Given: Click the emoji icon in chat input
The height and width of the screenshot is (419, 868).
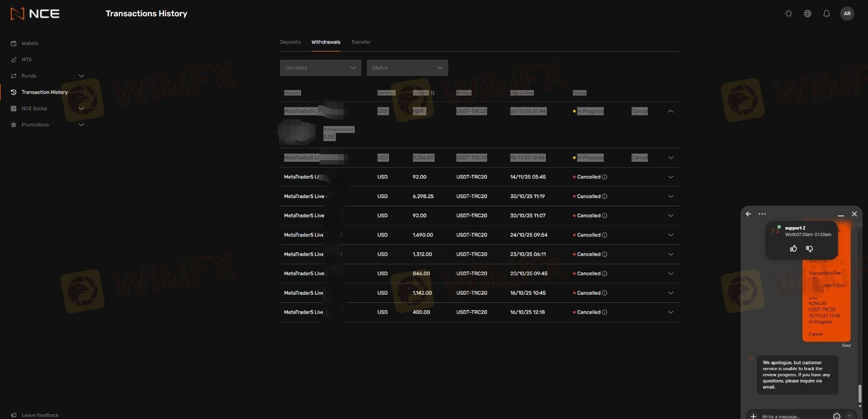Looking at the screenshot, I should click(x=837, y=416).
